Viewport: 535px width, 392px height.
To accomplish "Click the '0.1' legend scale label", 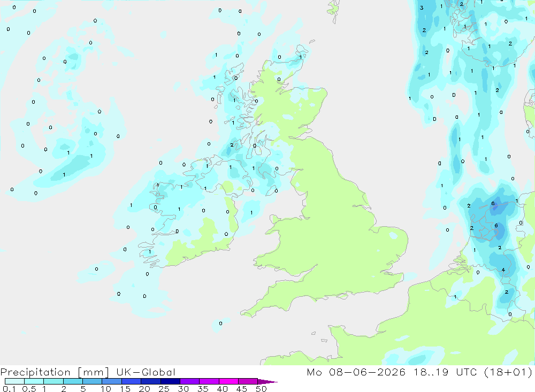I will click(9, 389).
